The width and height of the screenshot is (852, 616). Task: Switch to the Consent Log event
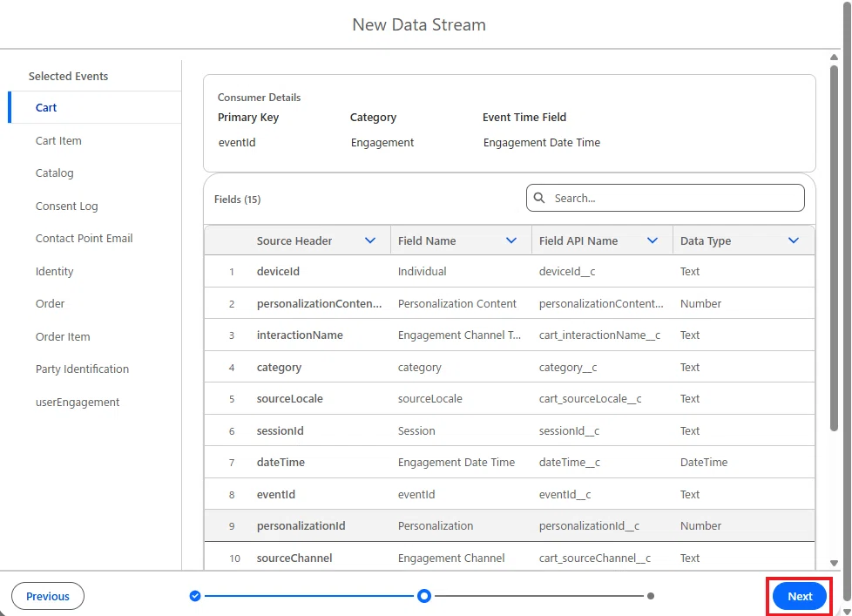tap(67, 206)
